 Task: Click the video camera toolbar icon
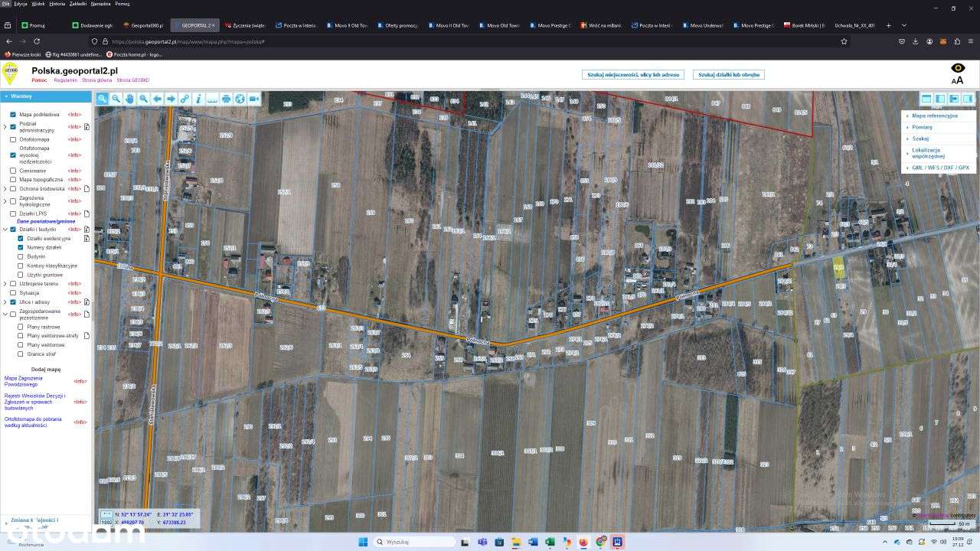(x=253, y=99)
